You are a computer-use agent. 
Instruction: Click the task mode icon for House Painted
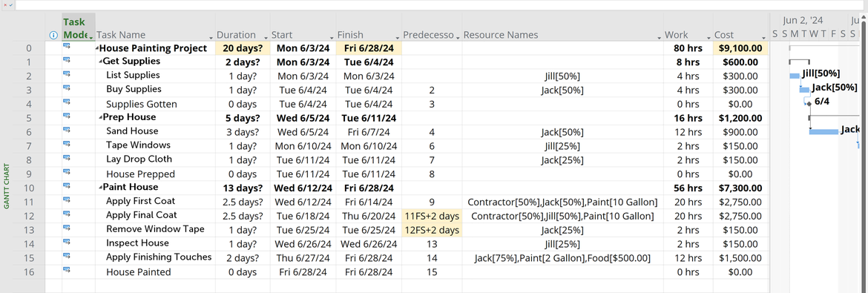pyautogui.click(x=67, y=270)
